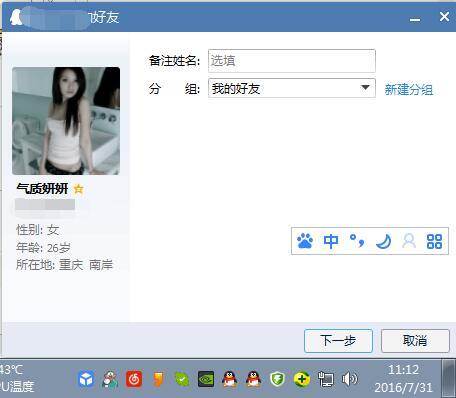
Task: Click the QQ penguin logo in title bar
Action: pyautogui.click(x=15, y=17)
